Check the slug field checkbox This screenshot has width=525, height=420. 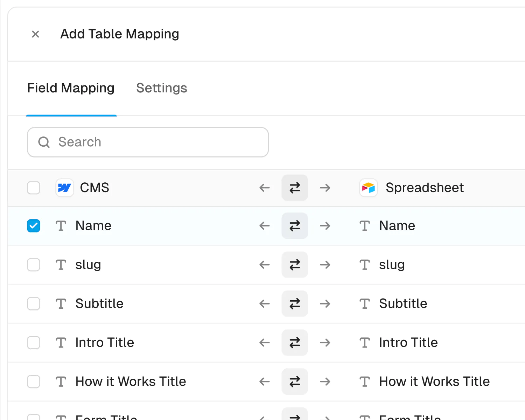pyautogui.click(x=34, y=265)
